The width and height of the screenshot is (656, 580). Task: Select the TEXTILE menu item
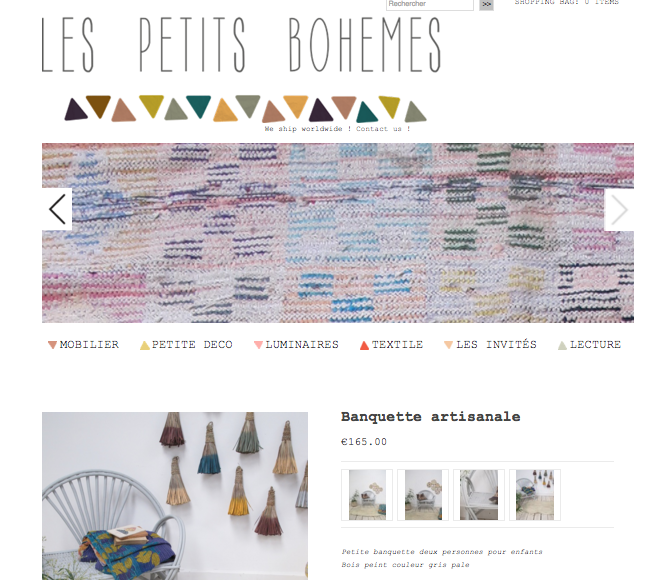pos(397,345)
